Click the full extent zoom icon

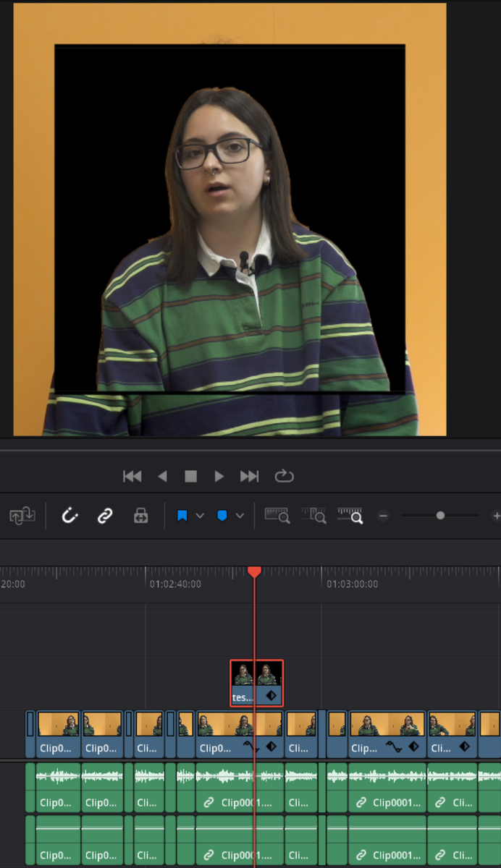click(277, 516)
